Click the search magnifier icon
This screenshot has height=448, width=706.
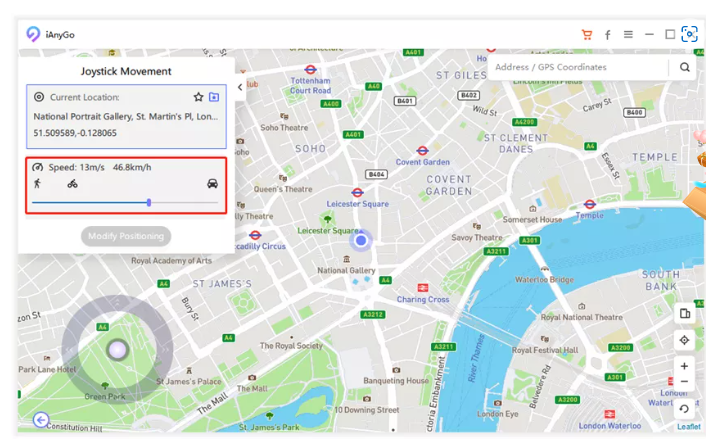(684, 67)
